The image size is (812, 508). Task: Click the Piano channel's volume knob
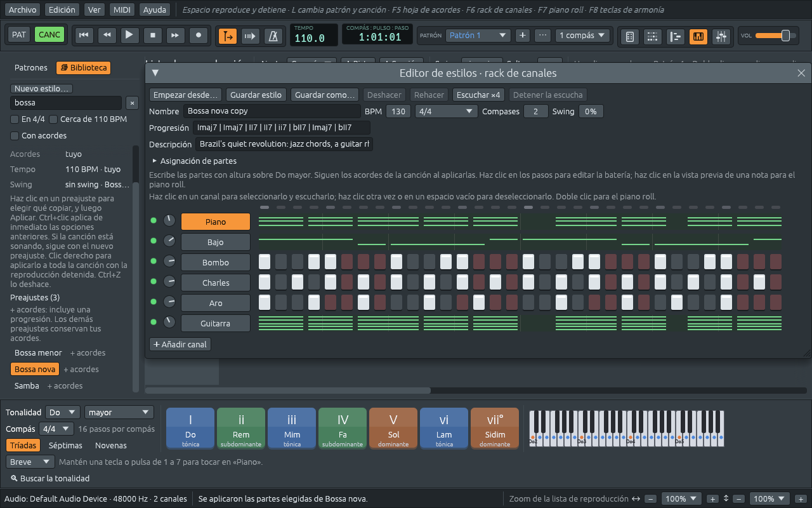tap(169, 221)
